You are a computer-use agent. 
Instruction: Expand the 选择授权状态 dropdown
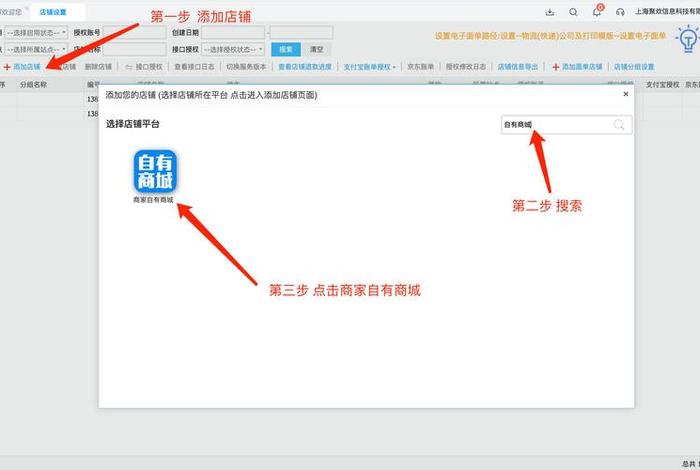coord(233,49)
